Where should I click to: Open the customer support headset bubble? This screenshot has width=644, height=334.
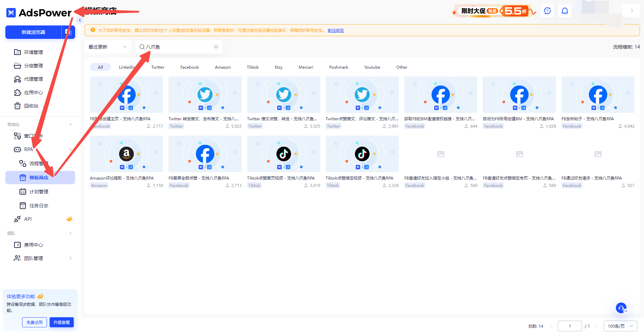click(621, 308)
